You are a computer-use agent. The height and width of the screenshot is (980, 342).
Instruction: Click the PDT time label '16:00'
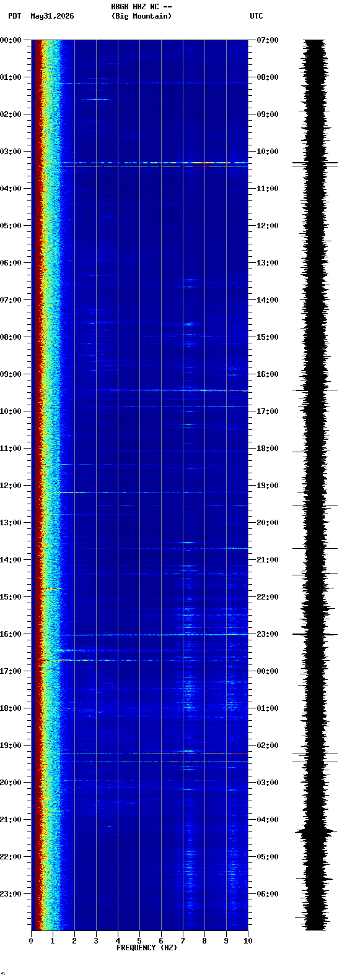coord(11,634)
